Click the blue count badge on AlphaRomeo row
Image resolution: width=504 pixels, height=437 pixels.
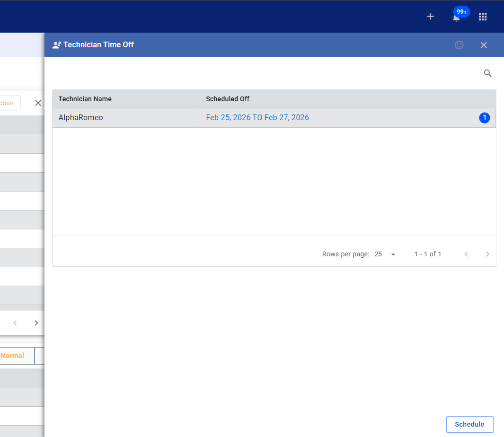point(484,118)
